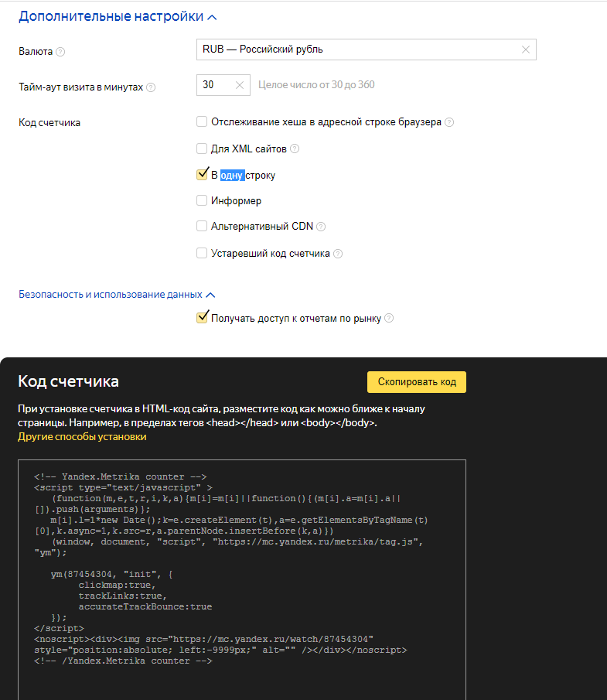Click the Валюта field label
Image resolution: width=607 pixels, height=700 pixels.
click(36, 52)
